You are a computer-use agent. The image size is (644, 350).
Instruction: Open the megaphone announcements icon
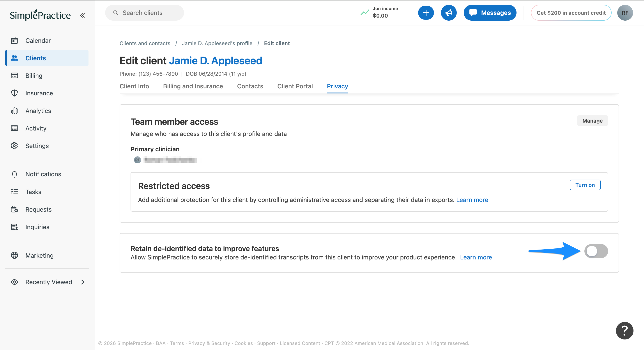(449, 13)
